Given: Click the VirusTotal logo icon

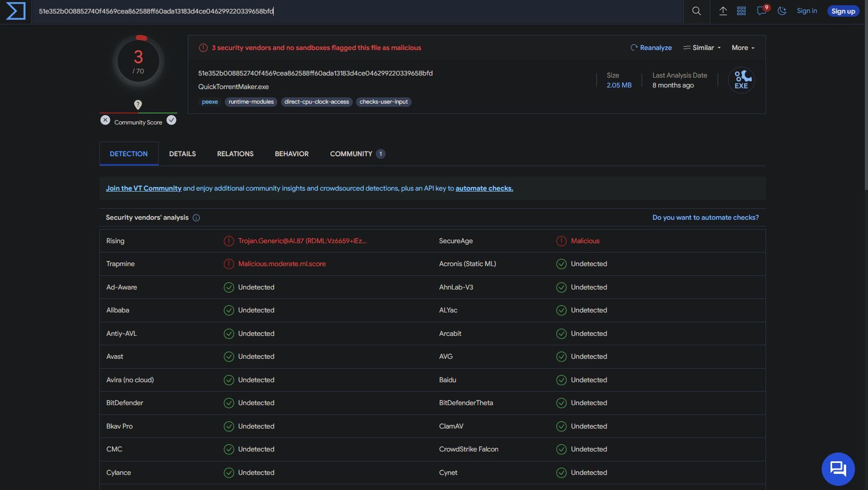Looking at the screenshot, I should [16, 11].
